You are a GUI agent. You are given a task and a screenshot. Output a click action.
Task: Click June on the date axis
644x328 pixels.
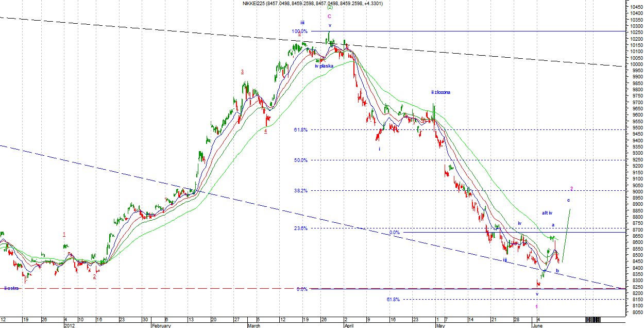point(537,326)
